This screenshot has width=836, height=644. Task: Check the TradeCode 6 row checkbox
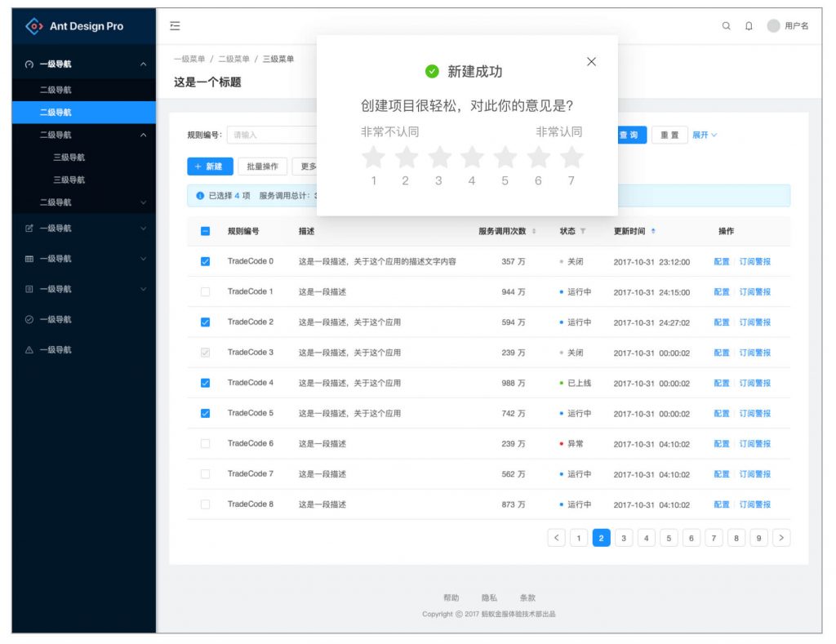click(205, 443)
